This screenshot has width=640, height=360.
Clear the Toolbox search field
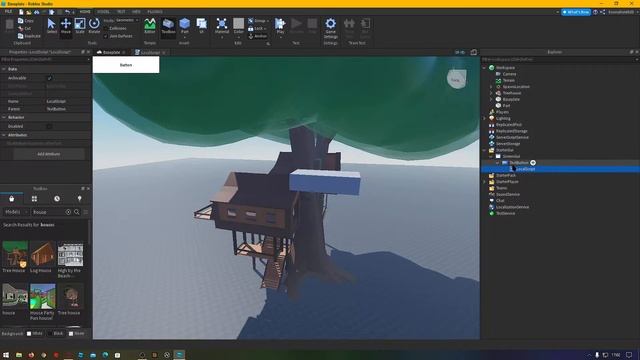tap(68, 212)
